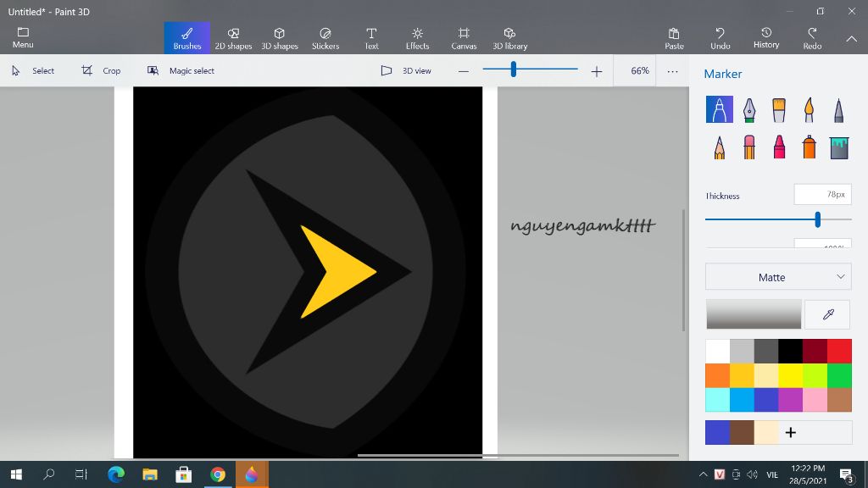The height and width of the screenshot is (488, 868).
Task: Open the History panel
Action: pyautogui.click(x=766, y=38)
